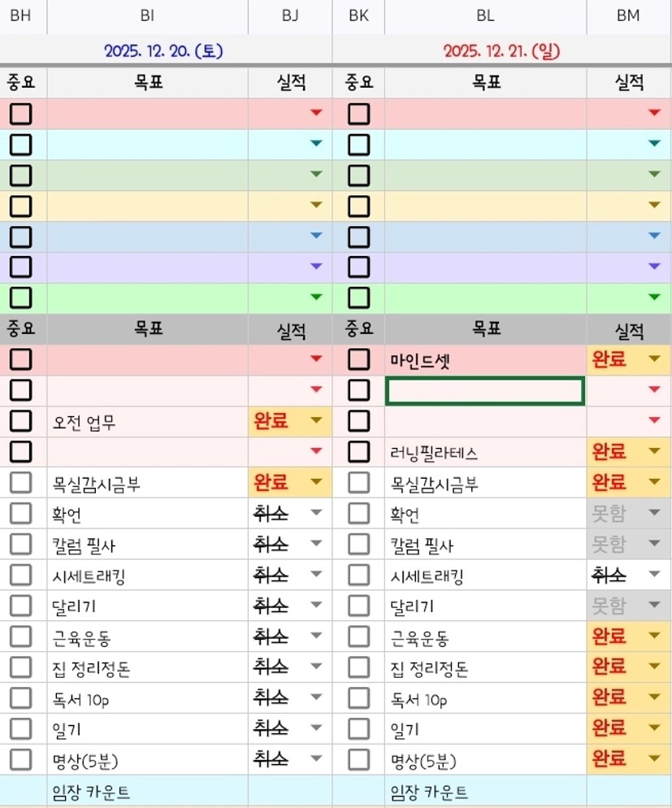Open the 오전 업무 완료 status dropdown
672x808 pixels.
[316, 421]
